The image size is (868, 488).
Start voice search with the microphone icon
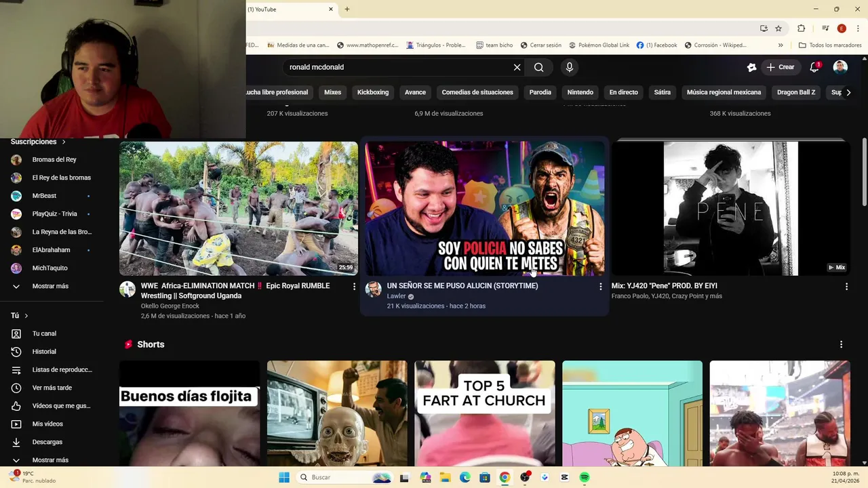click(570, 67)
